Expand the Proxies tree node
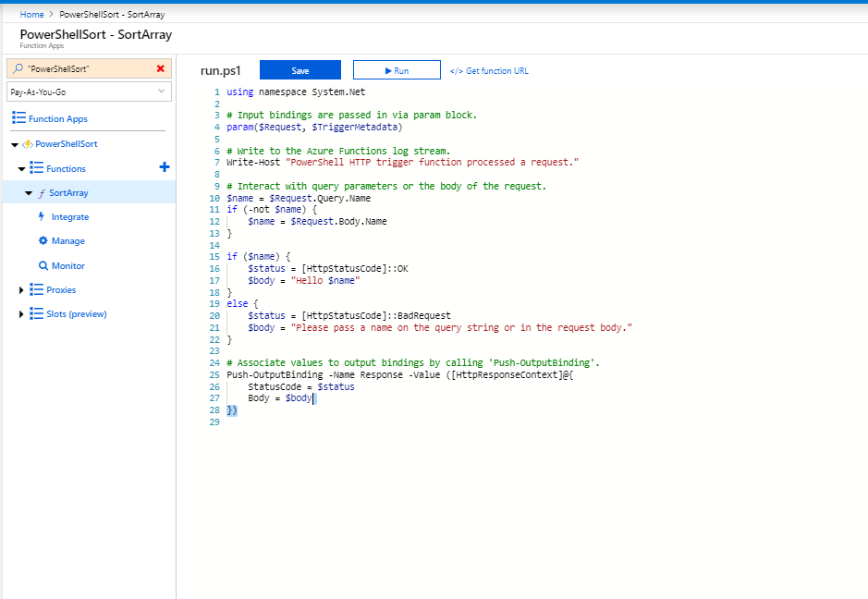 [x=21, y=290]
